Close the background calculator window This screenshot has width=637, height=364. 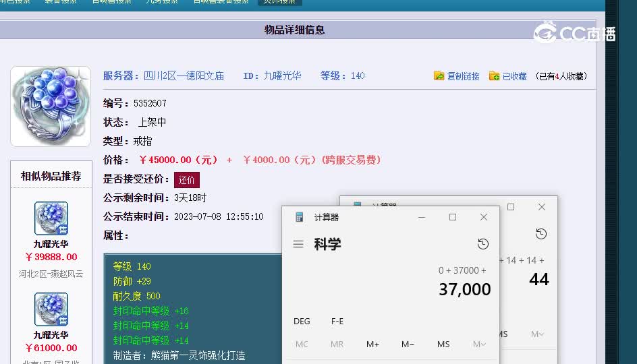(x=542, y=207)
